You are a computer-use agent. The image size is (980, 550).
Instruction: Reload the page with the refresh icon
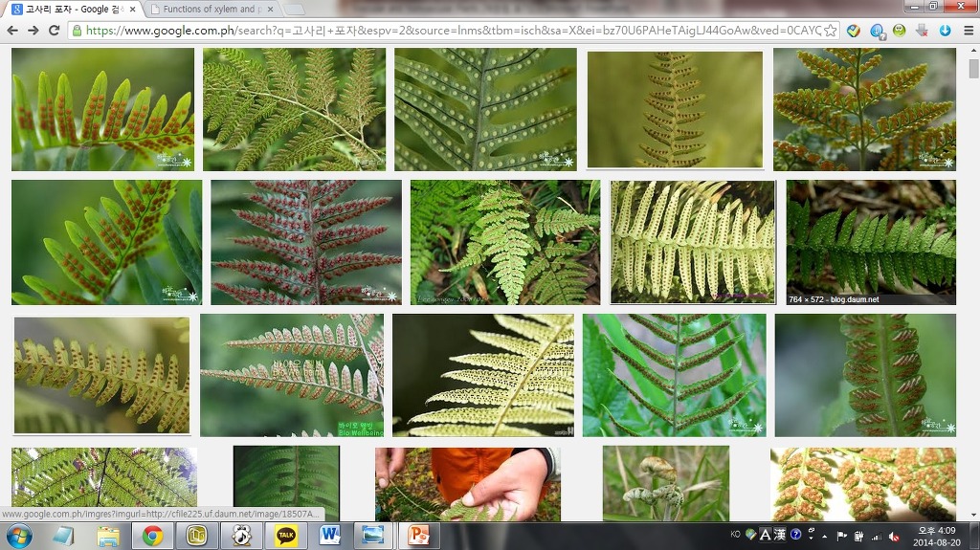[x=55, y=30]
